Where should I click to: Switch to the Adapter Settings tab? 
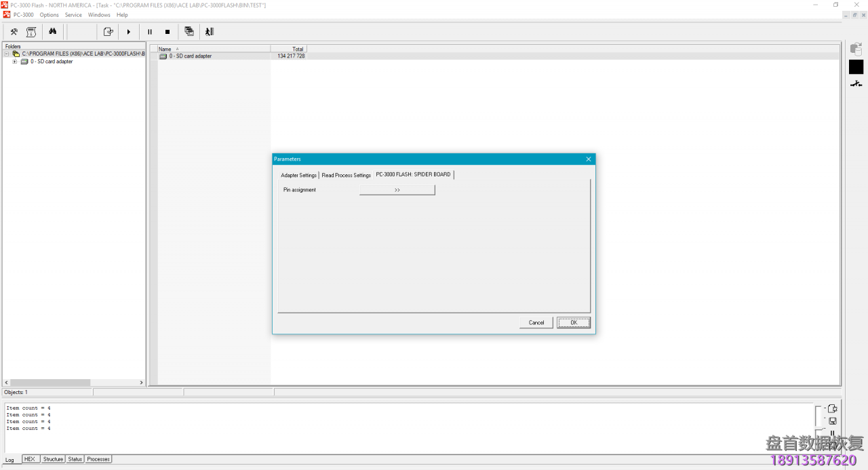click(x=298, y=175)
